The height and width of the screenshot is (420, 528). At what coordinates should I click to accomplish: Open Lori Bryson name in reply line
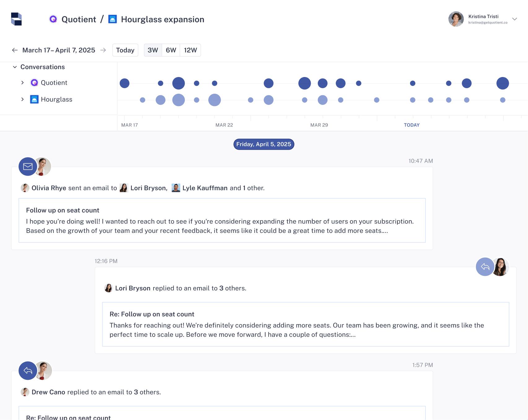133,288
